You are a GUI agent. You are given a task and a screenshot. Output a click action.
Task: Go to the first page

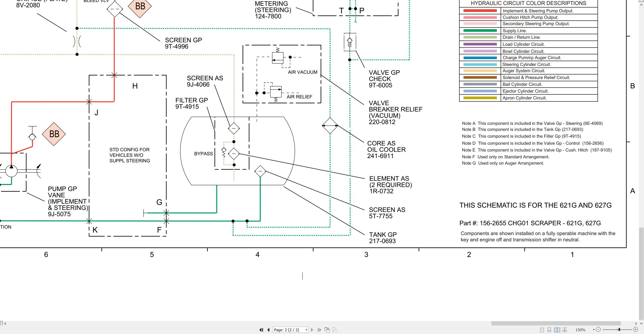261,330
